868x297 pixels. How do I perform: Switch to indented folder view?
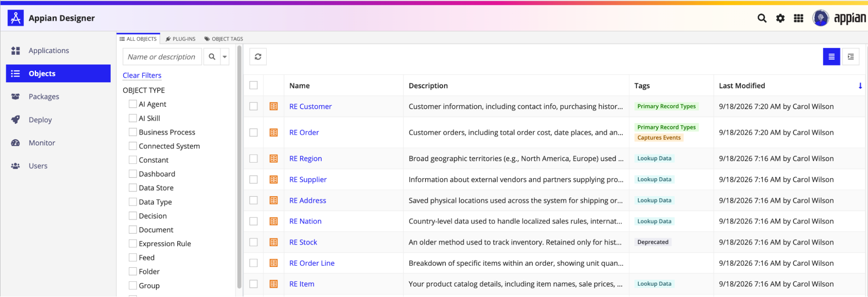click(851, 57)
